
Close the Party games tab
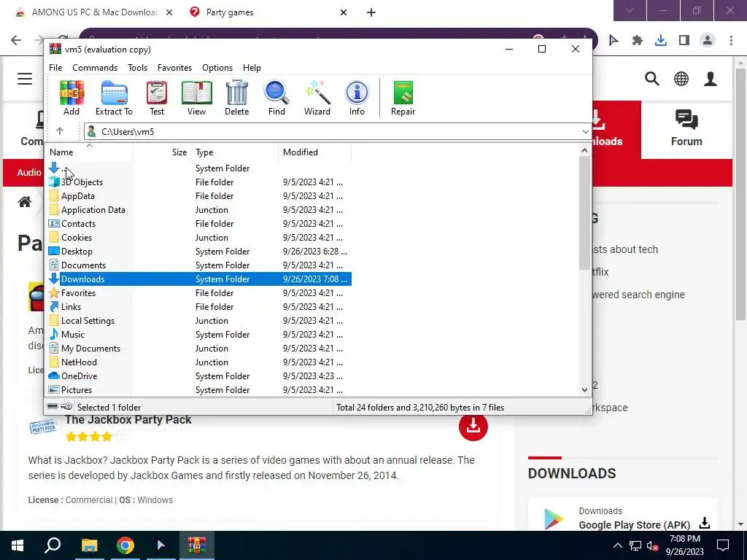pyautogui.click(x=344, y=12)
